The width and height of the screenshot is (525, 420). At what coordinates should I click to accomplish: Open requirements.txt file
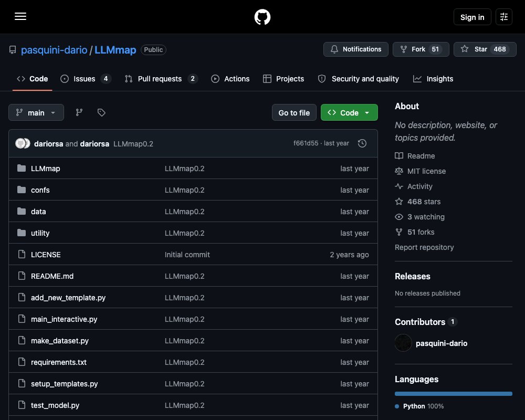[59, 362]
